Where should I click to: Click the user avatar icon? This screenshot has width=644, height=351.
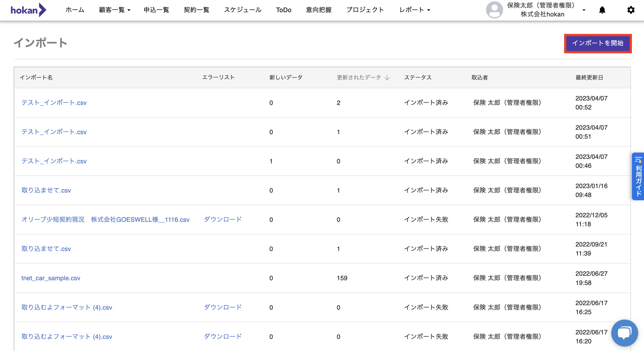494,10
